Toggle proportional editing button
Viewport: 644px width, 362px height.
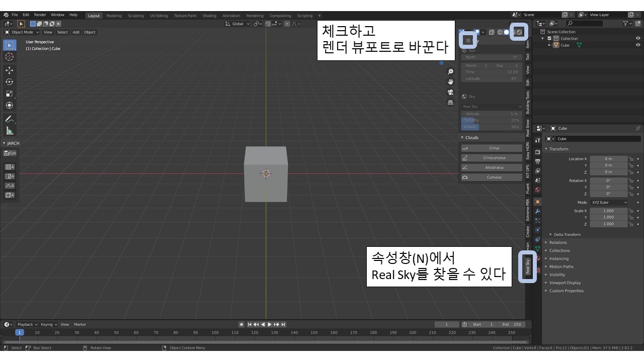point(287,24)
